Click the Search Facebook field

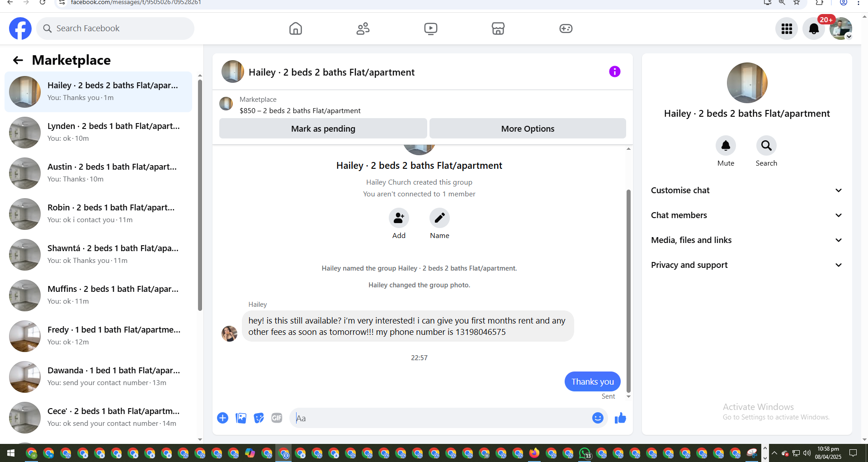click(x=115, y=29)
